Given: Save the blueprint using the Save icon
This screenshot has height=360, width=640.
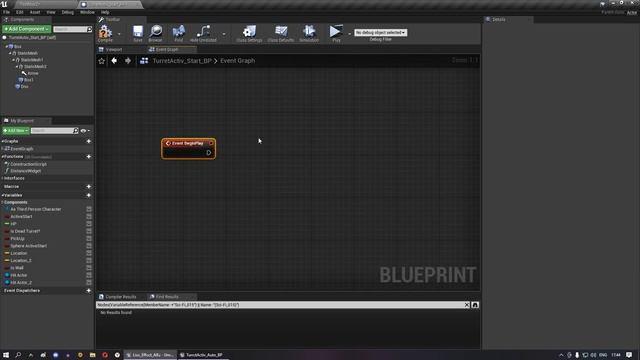Looking at the screenshot, I should 138,32.
